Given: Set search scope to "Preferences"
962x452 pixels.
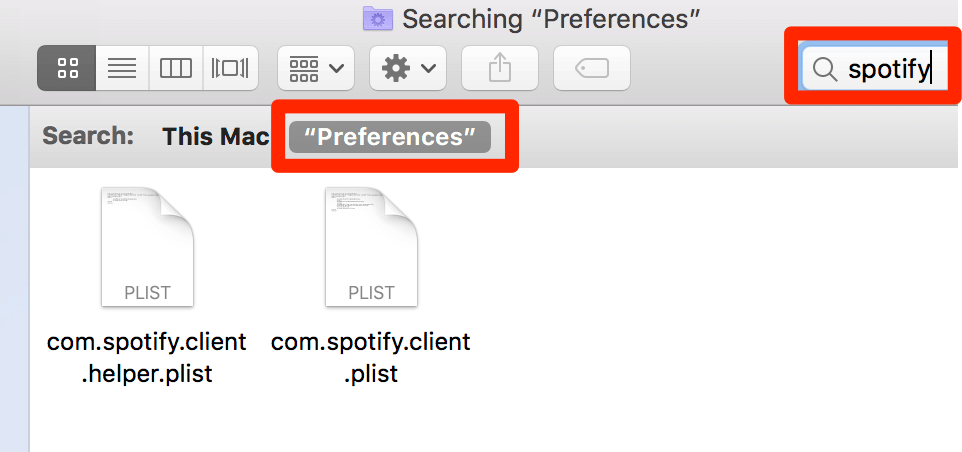Looking at the screenshot, I should coord(390,137).
